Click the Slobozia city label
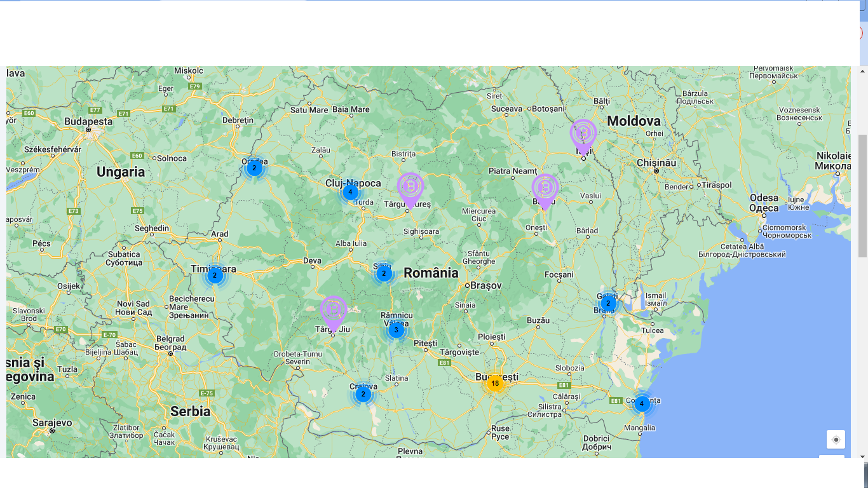This screenshot has height=488, width=868. pyautogui.click(x=569, y=368)
